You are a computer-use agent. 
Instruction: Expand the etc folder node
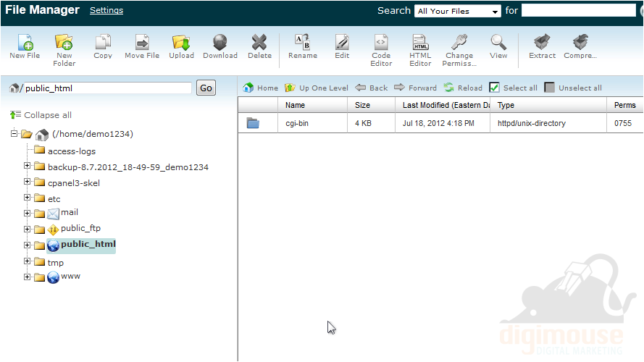pos(27,198)
